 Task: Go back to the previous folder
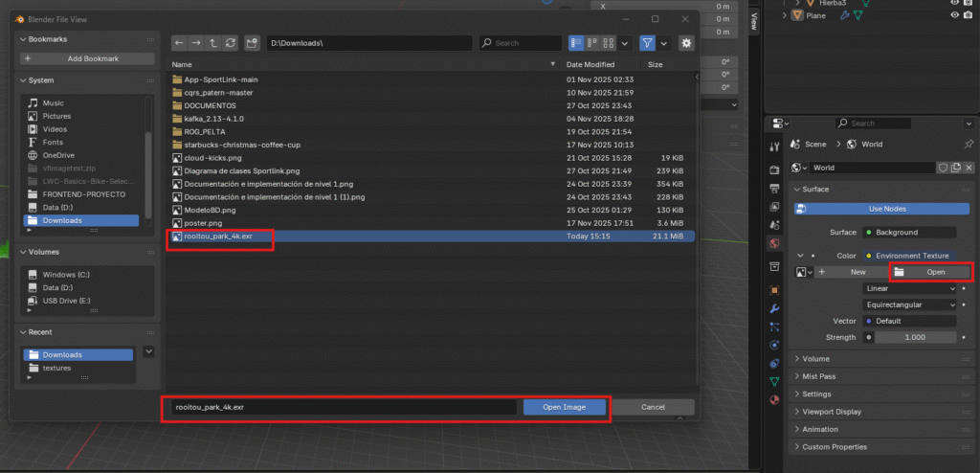coord(179,43)
